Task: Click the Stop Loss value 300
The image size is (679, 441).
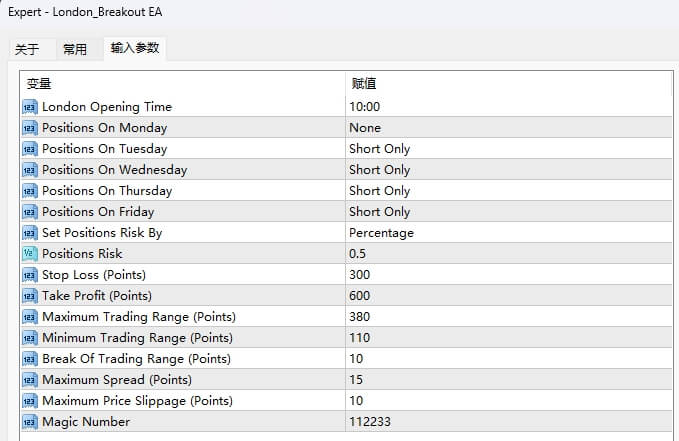Action: [359, 275]
